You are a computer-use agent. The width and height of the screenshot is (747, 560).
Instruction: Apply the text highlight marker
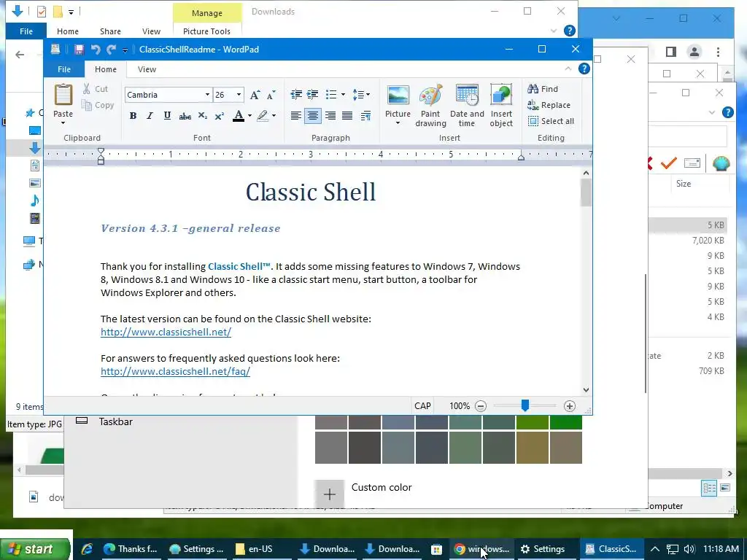click(x=263, y=116)
